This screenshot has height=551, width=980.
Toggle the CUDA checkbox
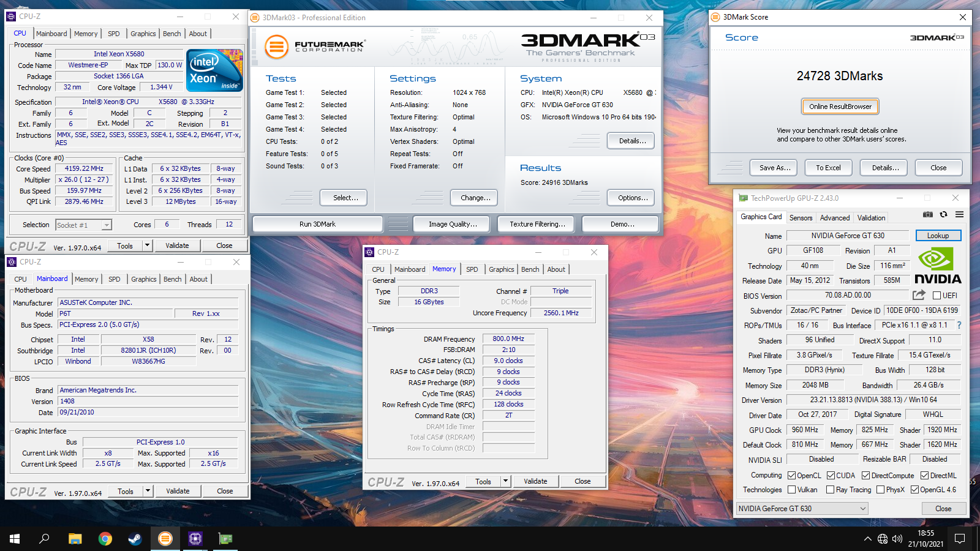tap(831, 476)
